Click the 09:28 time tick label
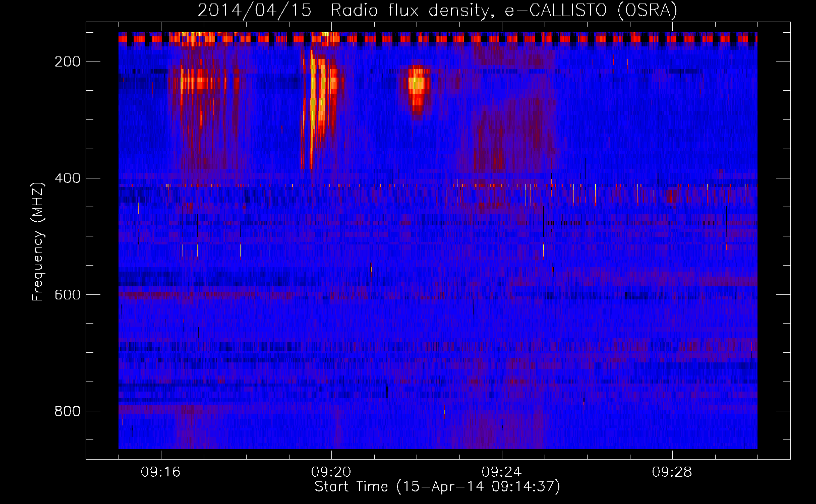 pyautogui.click(x=672, y=472)
